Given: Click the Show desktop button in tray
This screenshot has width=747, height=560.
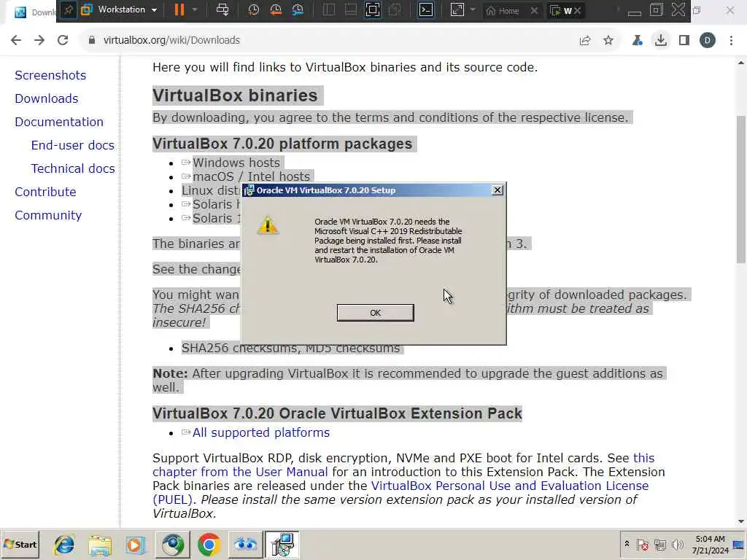Looking at the screenshot, I should (x=738, y=545).
